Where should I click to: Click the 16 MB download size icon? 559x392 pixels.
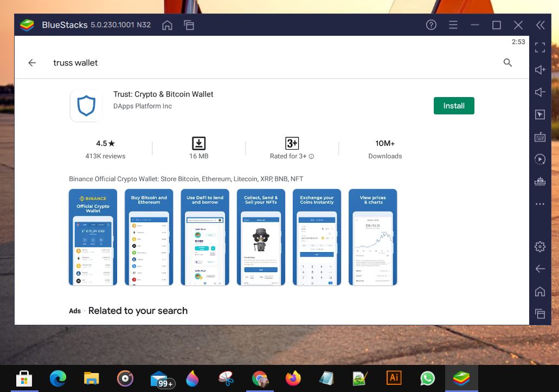198,143
